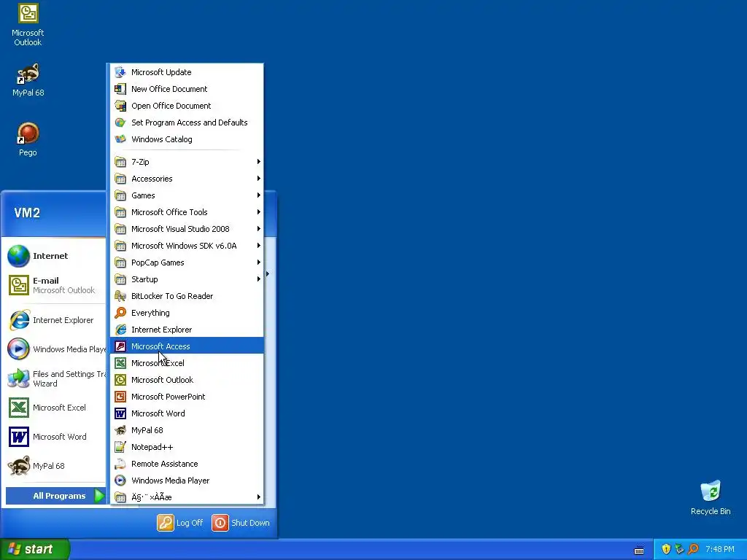Click the Shut Down button
Screen dimensions: 747x560
click(241, 523)
